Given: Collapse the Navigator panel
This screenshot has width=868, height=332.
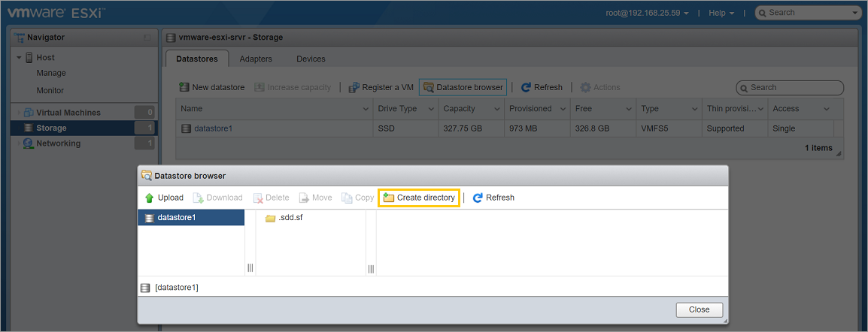Looking at the screenshot, I should point(147,38).
